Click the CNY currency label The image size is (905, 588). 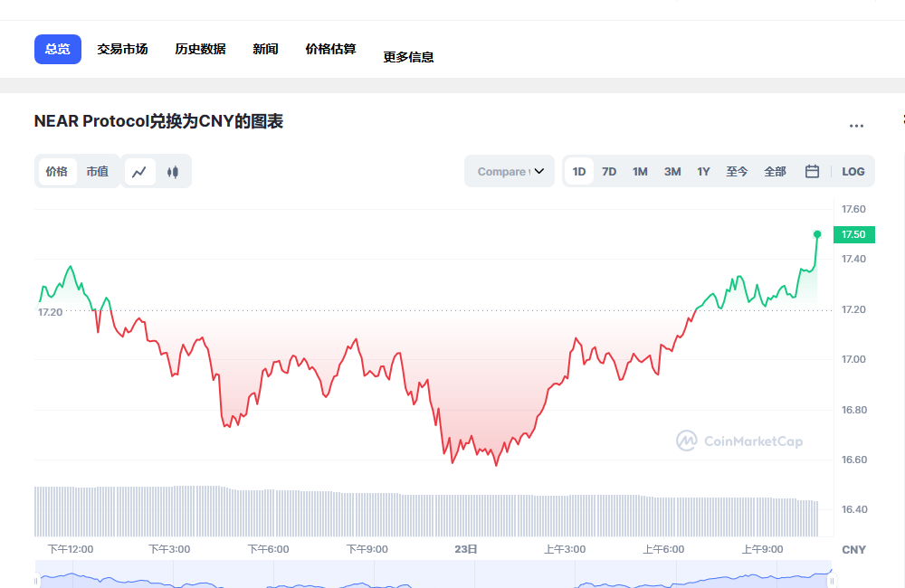coord(853,549)
